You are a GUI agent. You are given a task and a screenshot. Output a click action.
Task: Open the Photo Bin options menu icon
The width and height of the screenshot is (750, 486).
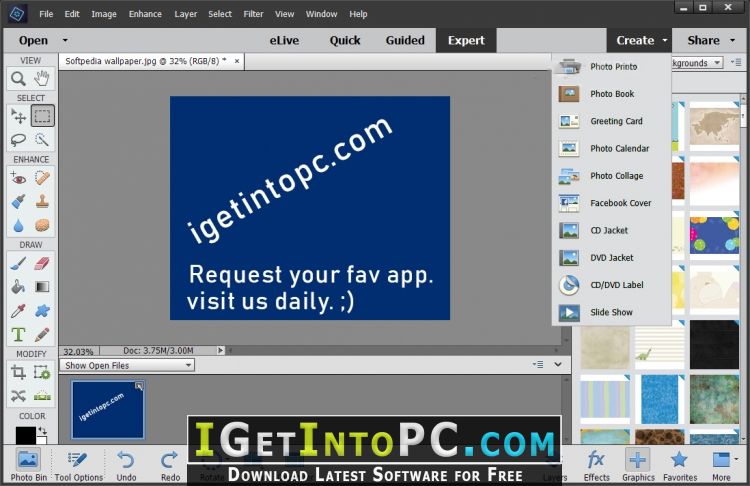pos(538,364)
